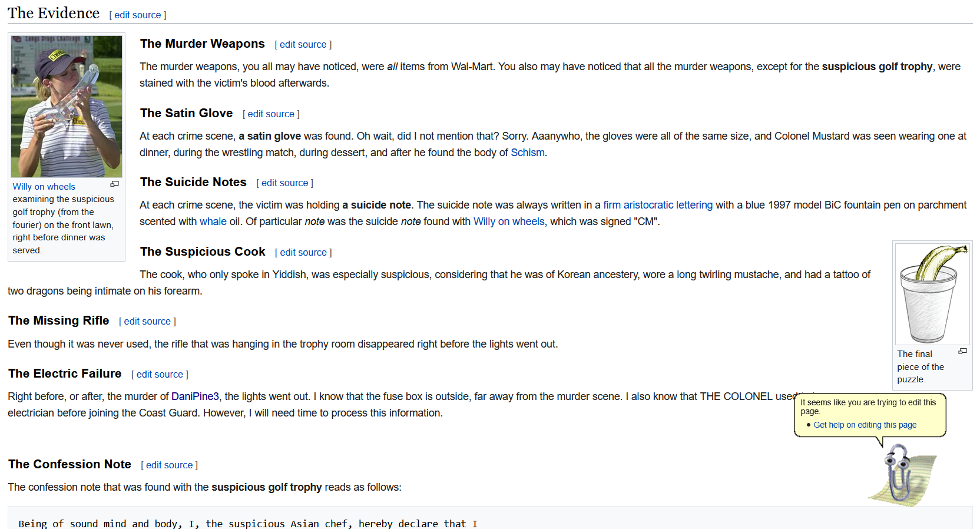
Task: Click 'Get help on editing this page'
Action: pos(865,425)
